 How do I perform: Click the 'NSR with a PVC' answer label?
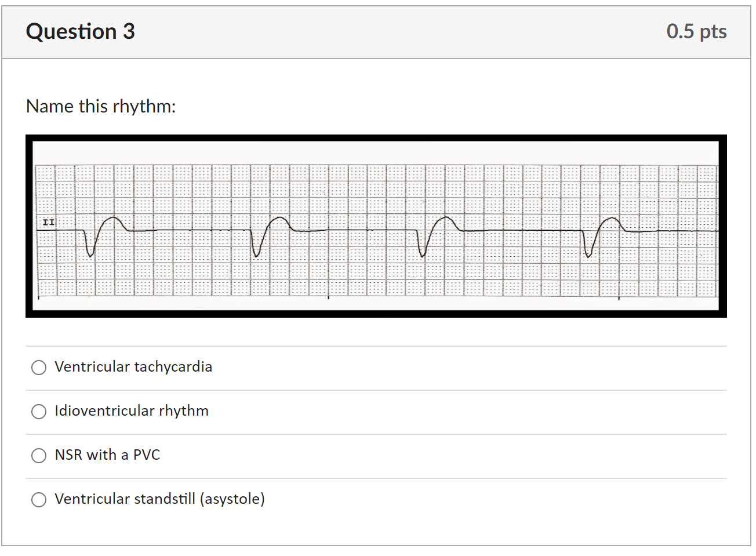tap(107, 455)
